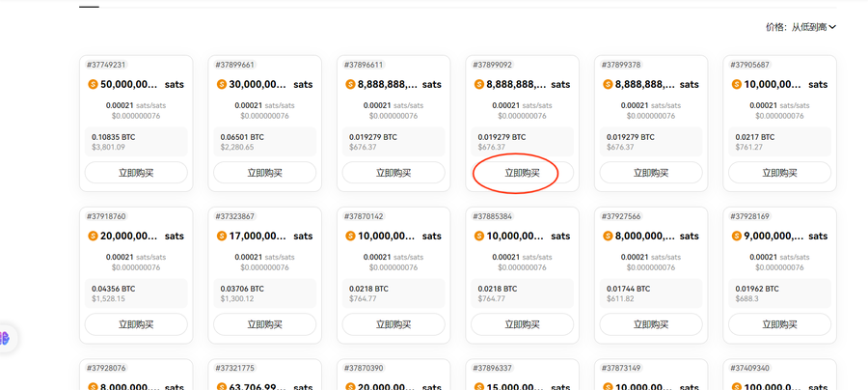Select inscription ID #37873149
868x390 pixels.
(x=621, y=368)
